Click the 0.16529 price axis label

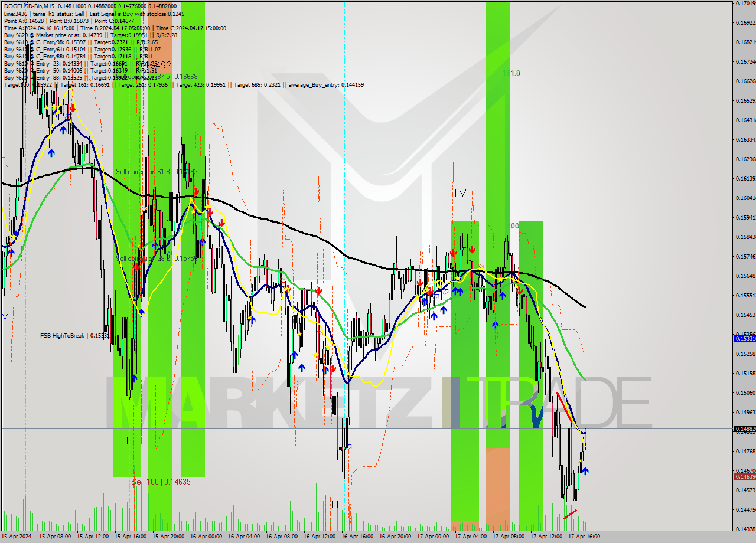coord(745,100)
